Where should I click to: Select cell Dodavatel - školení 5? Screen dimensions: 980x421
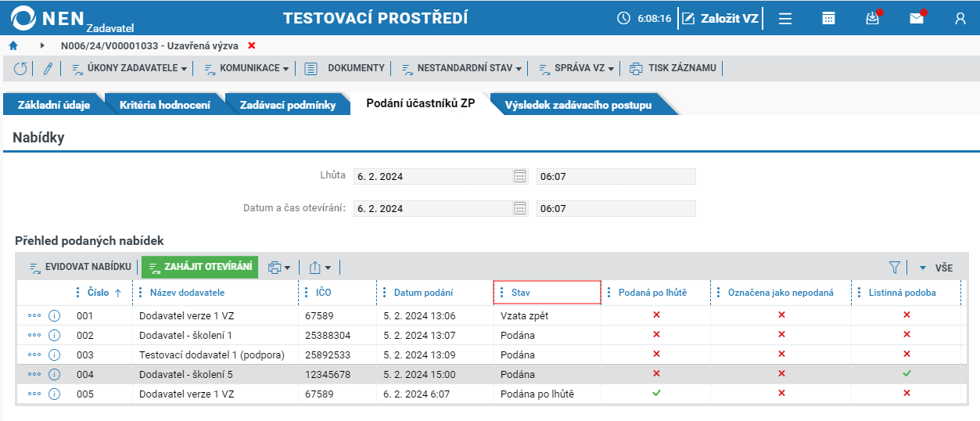point(185,374)
